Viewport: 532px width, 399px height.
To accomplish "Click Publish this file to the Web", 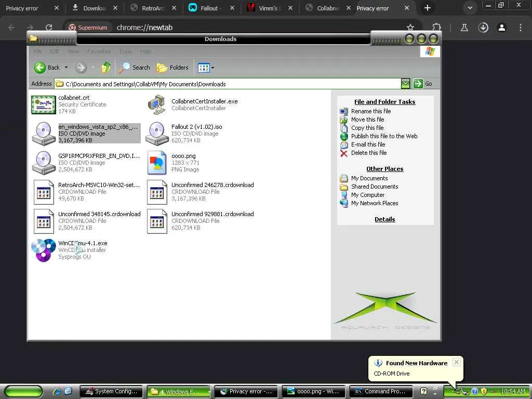I will tap(384, 136).
